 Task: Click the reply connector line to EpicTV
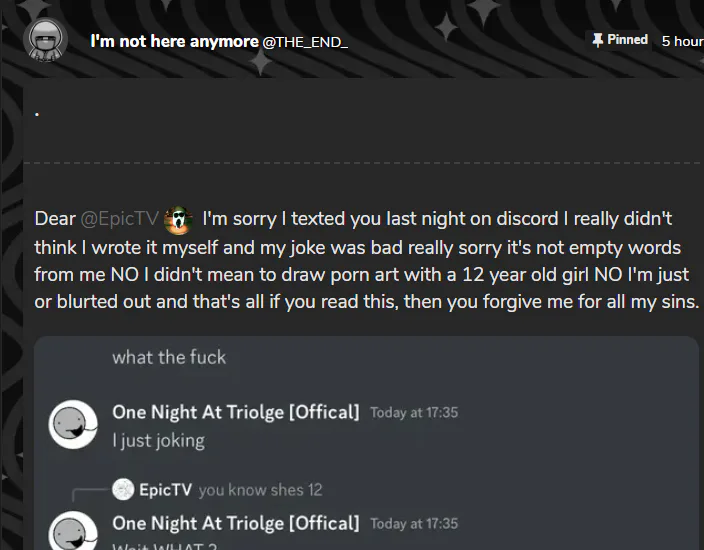pos(91,494)
